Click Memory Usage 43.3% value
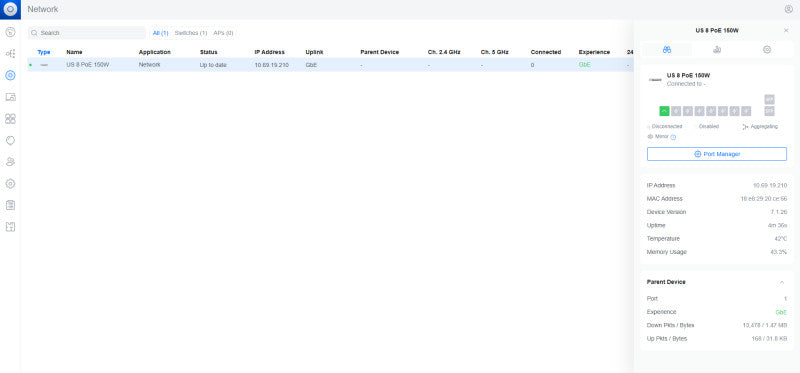The height and width of the screenshot is (373, 800). tap(779, 252)
